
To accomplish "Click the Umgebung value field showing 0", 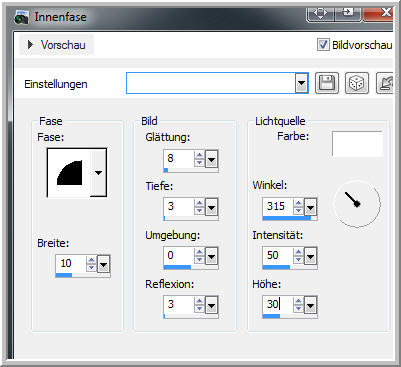I will click(179, 256).
